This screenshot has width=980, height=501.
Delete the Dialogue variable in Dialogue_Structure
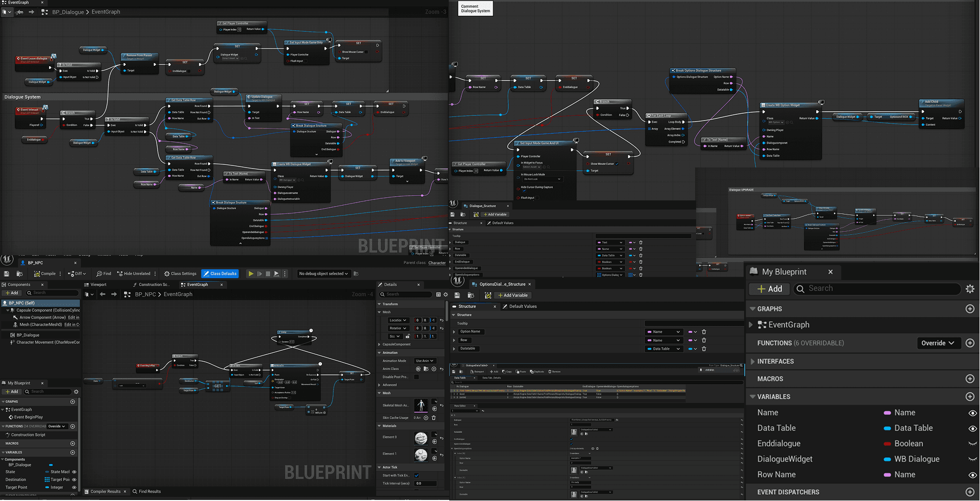tap(641, 242)
